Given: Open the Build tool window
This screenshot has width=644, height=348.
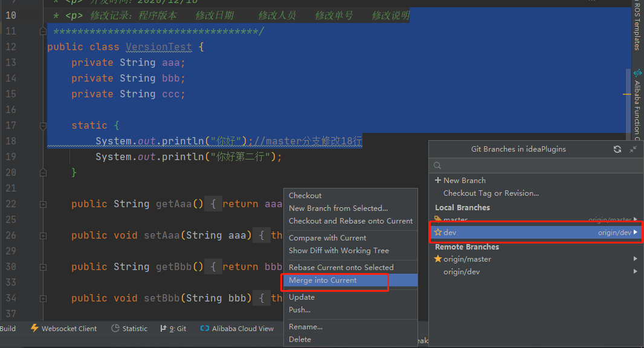Looking at the screenshot, I should click(x=7, y=328).
